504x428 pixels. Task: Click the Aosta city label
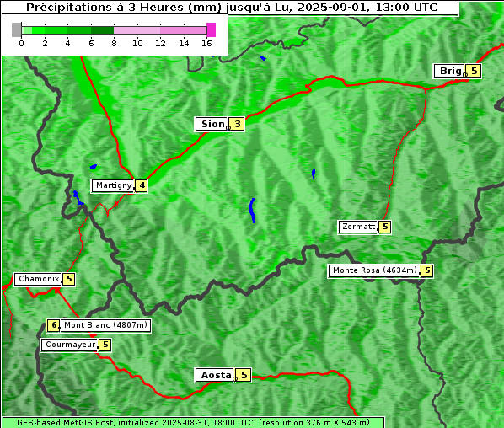point(216,375)
